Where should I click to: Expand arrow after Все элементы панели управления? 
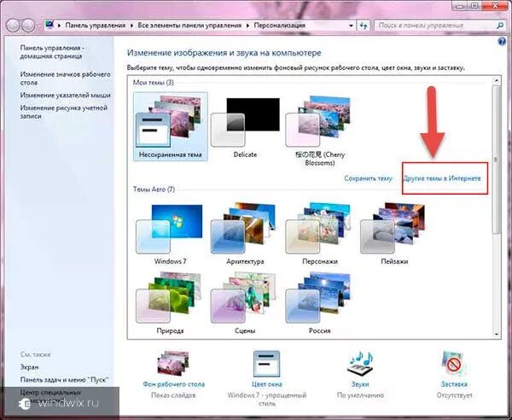pyautogui.click(x=247, y=26)
